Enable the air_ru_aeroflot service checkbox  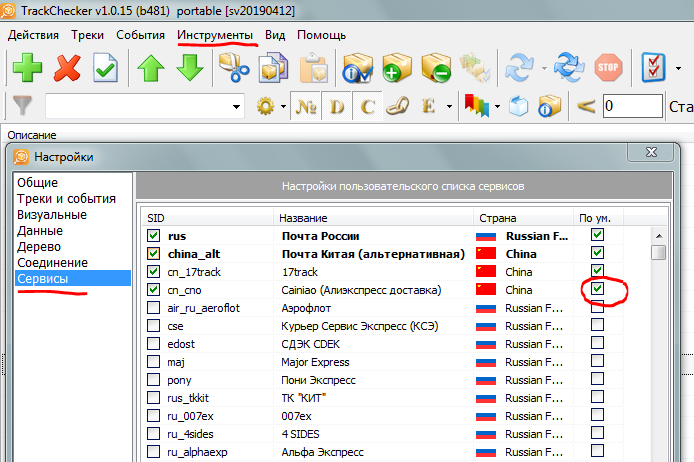pyautogui.click(x=154, y=308)
